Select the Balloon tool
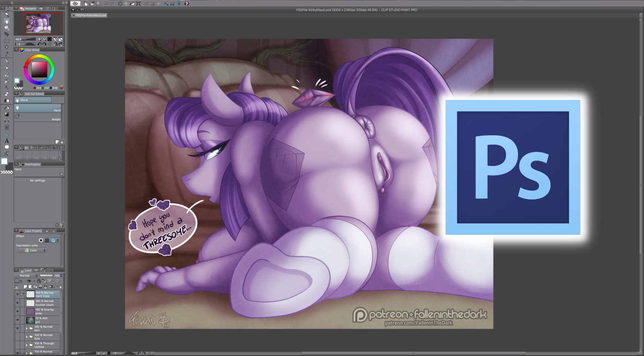Viewport: 644px width, 356px height. 6,147
